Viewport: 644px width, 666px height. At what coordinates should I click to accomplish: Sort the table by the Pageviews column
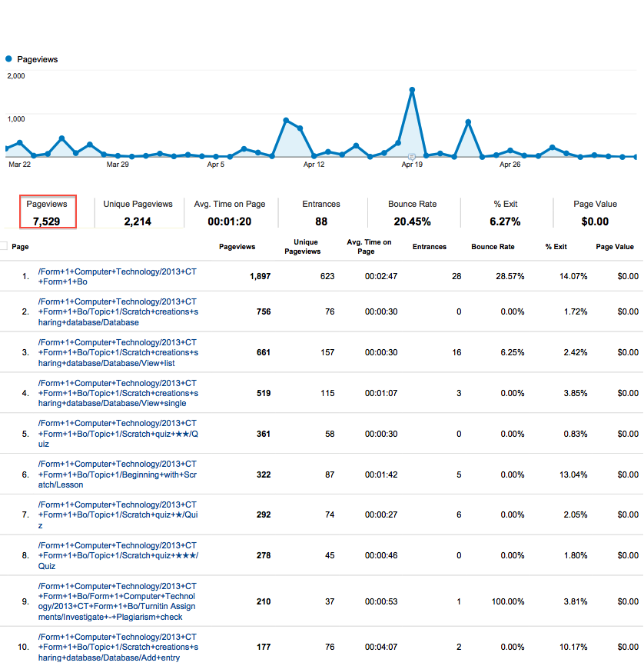(x=237, y=246)
